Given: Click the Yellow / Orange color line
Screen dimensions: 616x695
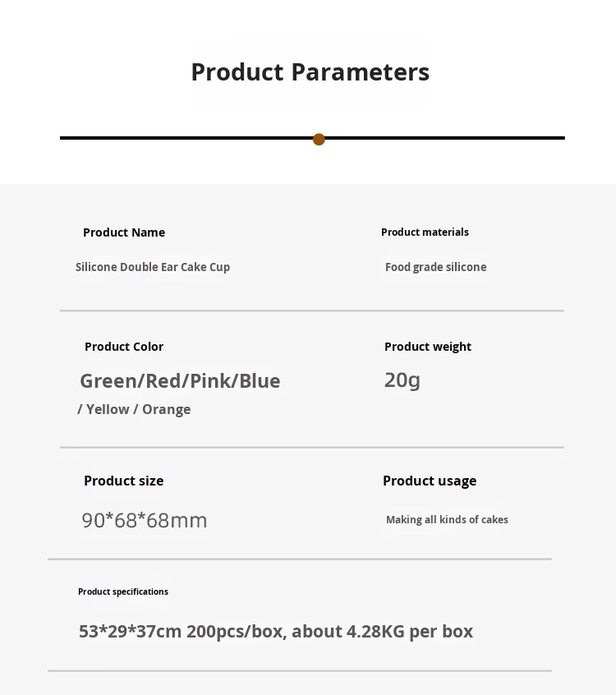Looking at the screenshot, I should pos(134,409).
